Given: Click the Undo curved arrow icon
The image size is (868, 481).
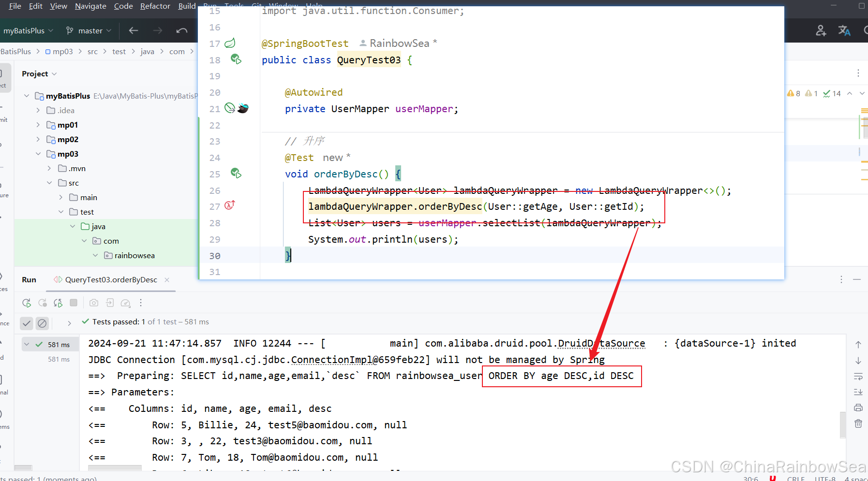Looking at the screenshot, I should (182, 30).
